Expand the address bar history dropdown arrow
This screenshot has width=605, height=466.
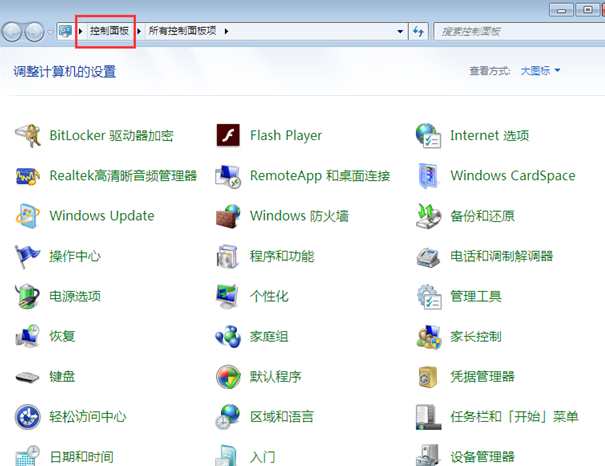tap(400, 31)
